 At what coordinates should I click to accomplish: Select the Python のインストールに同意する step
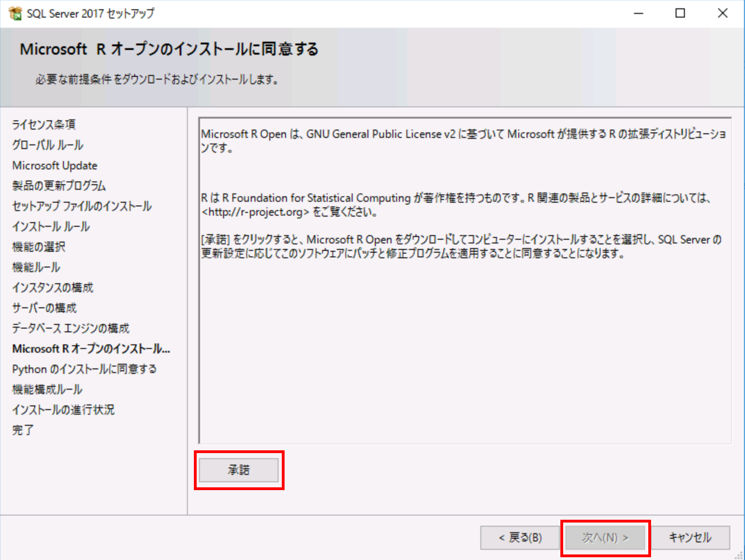coord(85,369)
